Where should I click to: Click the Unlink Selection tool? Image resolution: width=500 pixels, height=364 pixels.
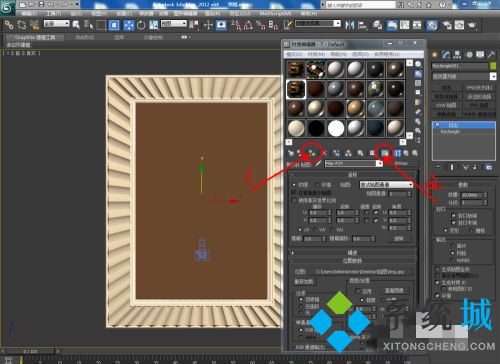pyautogui.click(x=22, y=24)
